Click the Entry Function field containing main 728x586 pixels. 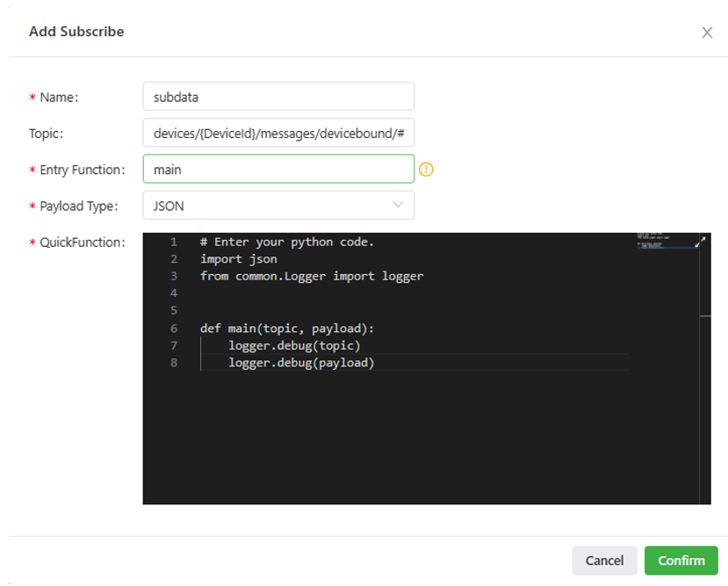(x=278, y=170)
